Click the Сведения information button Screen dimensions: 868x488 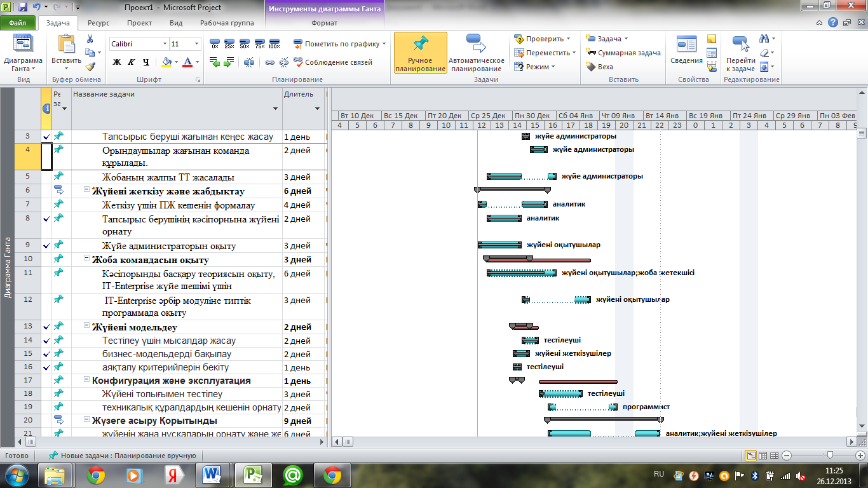[686, 51]
